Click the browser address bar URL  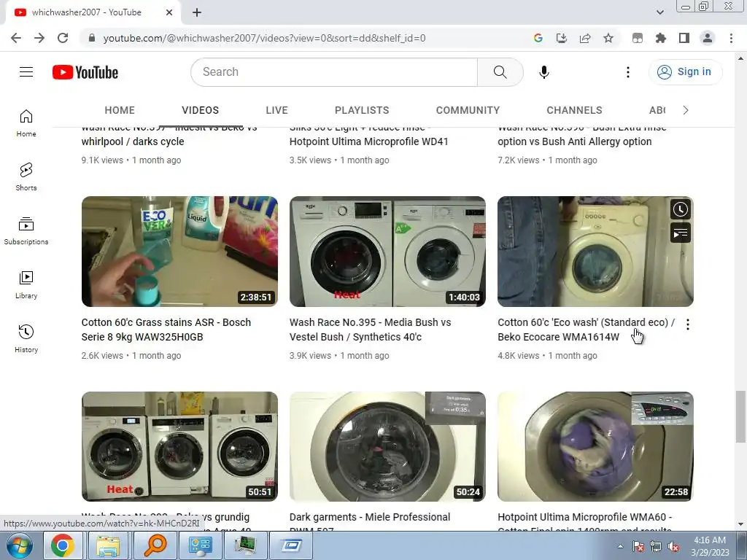pyautogui.click(x=264, y=38)
